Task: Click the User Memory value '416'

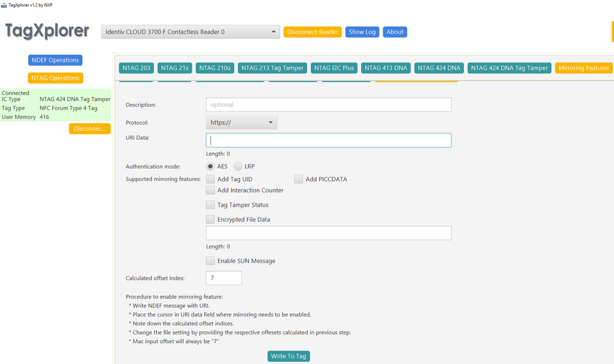Action: tap(44, 117)
